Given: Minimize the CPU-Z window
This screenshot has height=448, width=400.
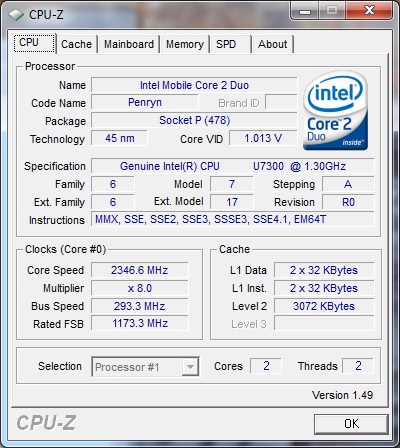Looking at the screenshot, I should coord(305,12).
